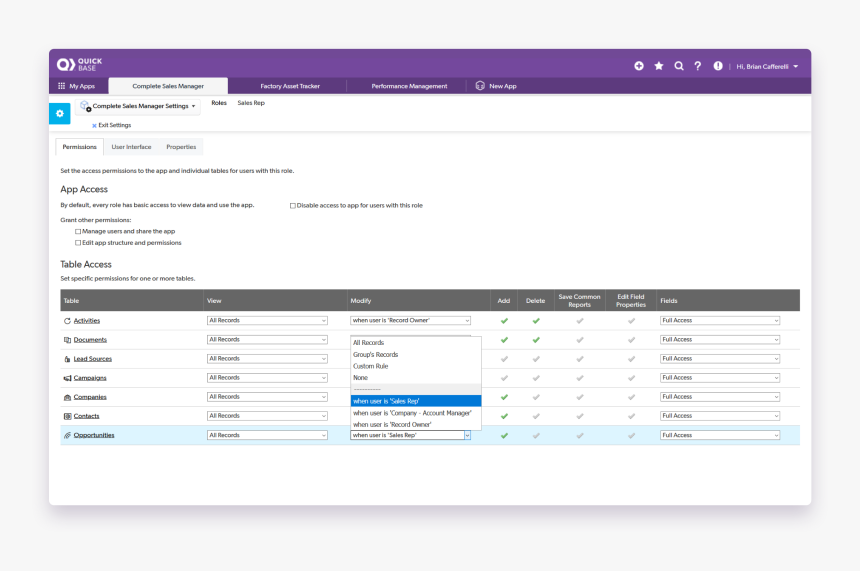Open the help question mark icon
Viewport: 860px width, 571px height.
(x=698, y=66)
